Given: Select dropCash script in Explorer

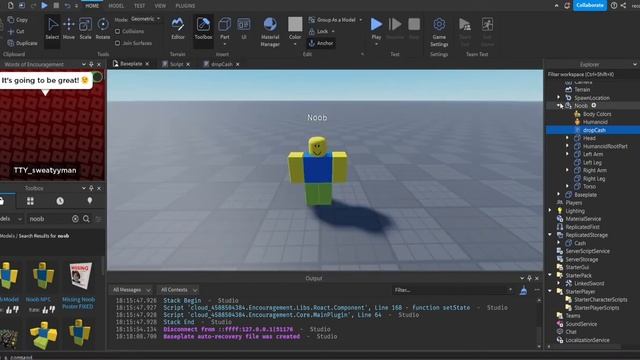Looking at the screenshot, I should (594, 130).
